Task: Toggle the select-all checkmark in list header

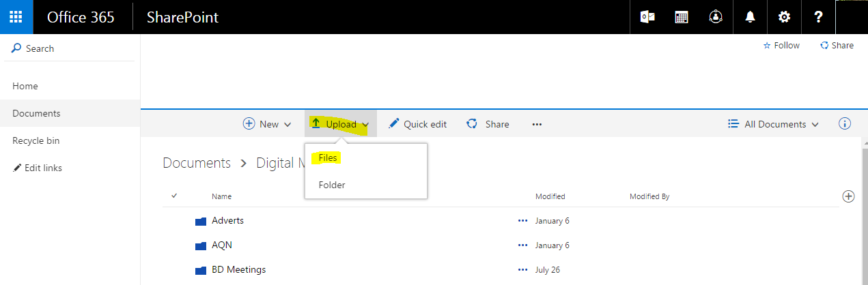Action: [x=174, y=196]
